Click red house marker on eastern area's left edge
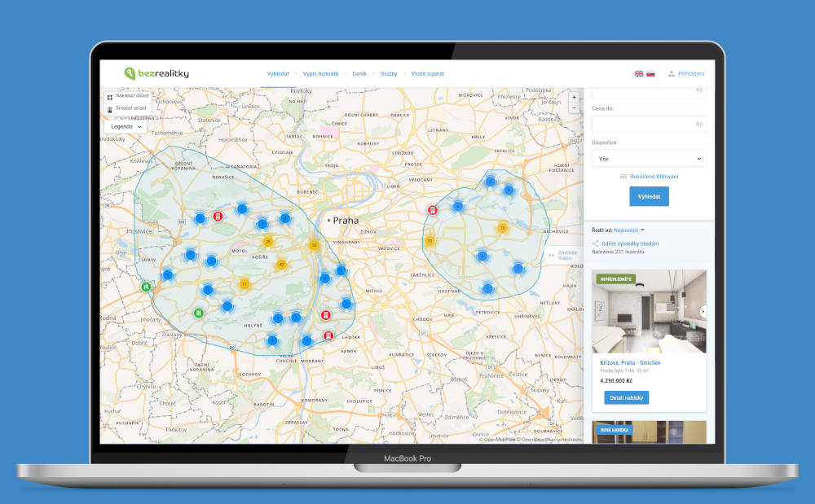The image size is (815, 504). click(432, 210)
